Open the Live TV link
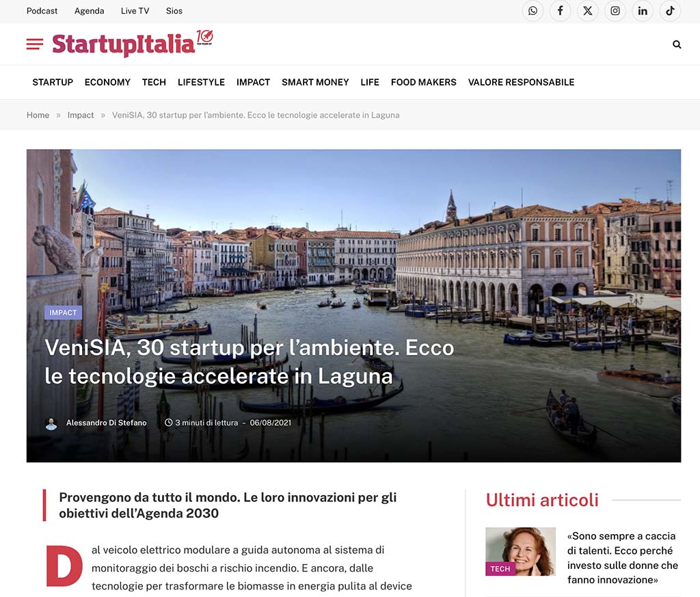This screenshot has height=597, width=700. (x=135, y=11)
